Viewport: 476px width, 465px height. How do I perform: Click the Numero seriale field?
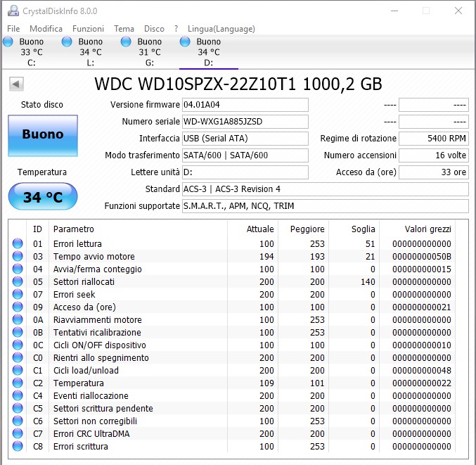coord(245,122)
